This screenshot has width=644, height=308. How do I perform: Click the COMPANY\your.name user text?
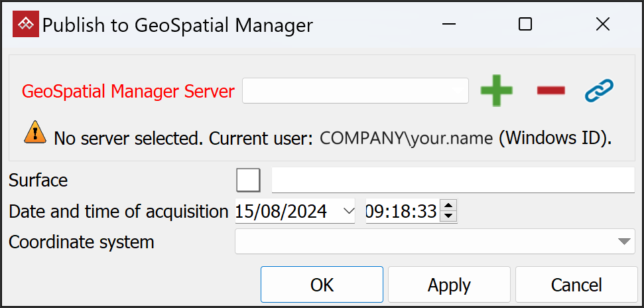407,138
